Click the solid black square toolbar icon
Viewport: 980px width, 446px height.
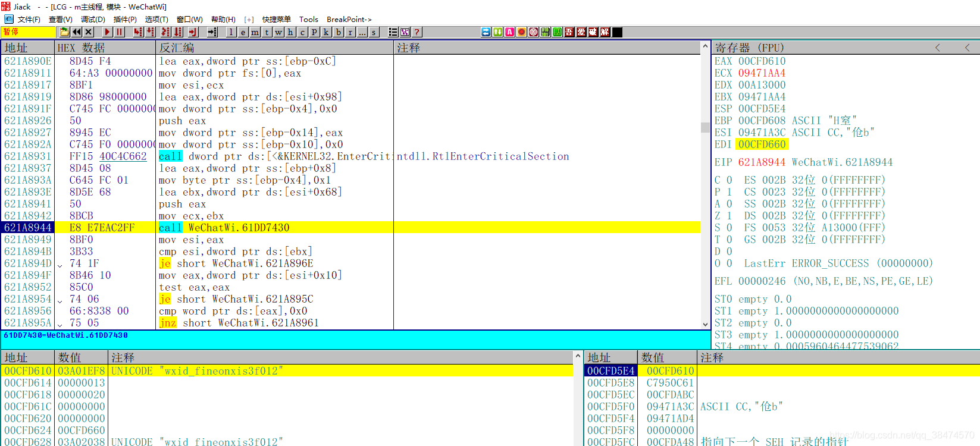click(617, 32)
